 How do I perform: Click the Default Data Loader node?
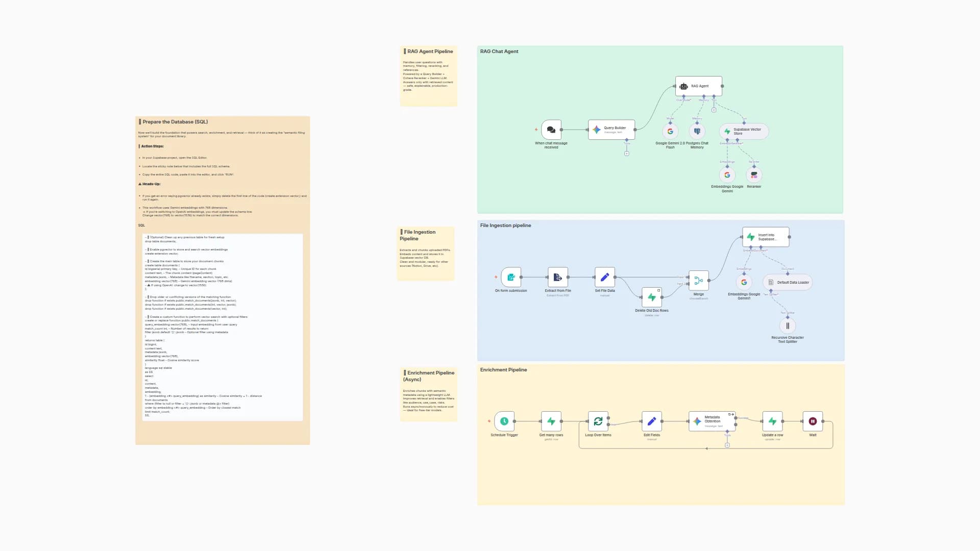(x=788, y=282)
